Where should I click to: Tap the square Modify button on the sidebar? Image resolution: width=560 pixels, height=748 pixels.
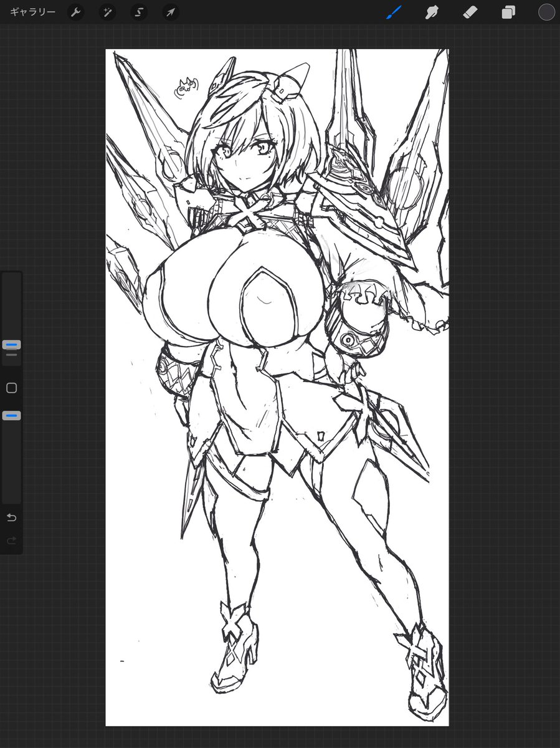click(x=11, y=388)
